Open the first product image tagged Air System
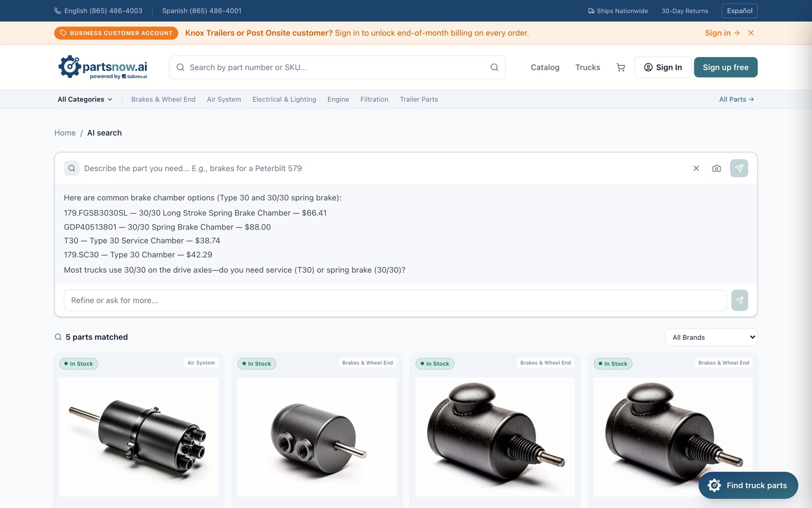This screenshot has height=508, width=812. 139,437
